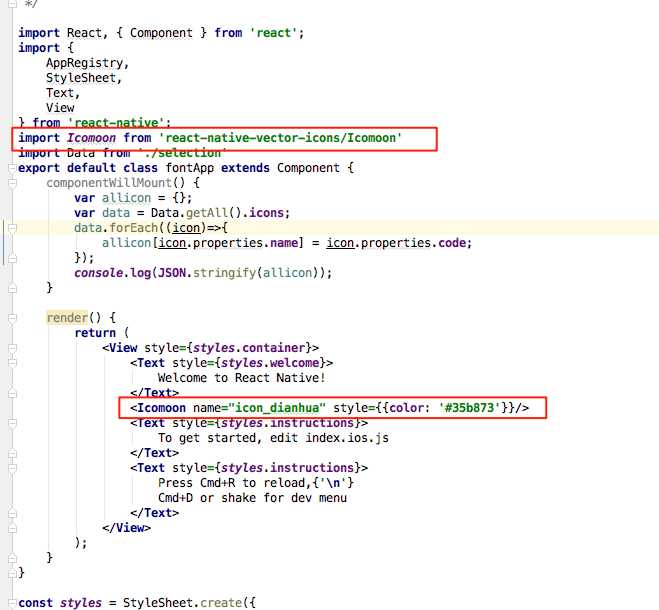Click the 'react' module string
The height and width of the screenshot is (610, 659).
274,33
